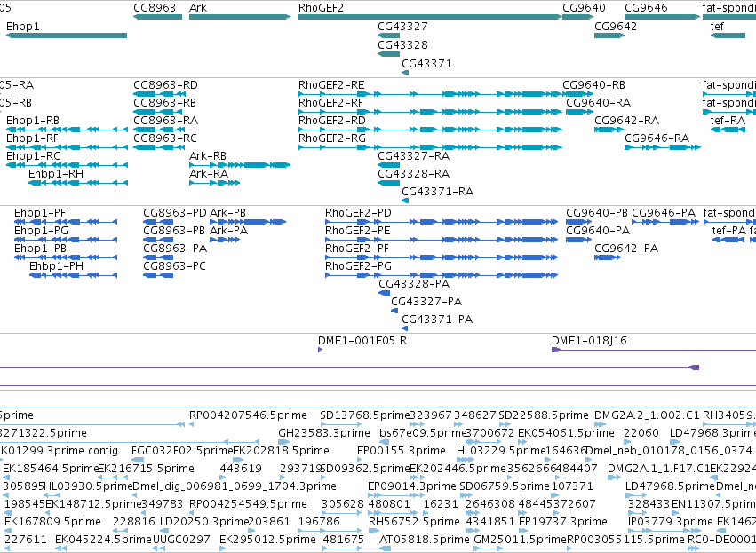Click the RhoGEF2 gene label
756x553 pixels.
point(321,8)
